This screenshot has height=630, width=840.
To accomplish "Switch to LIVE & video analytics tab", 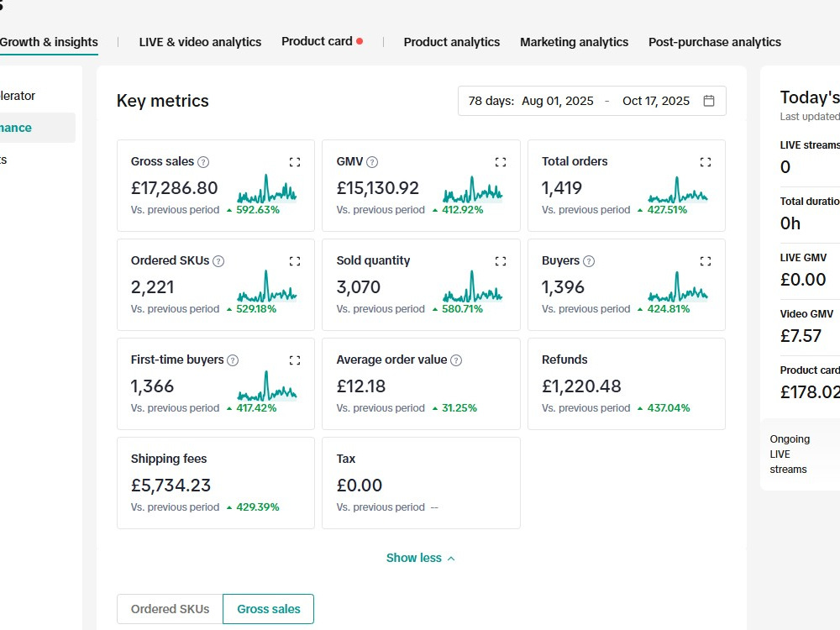I will tap(201, 42).
